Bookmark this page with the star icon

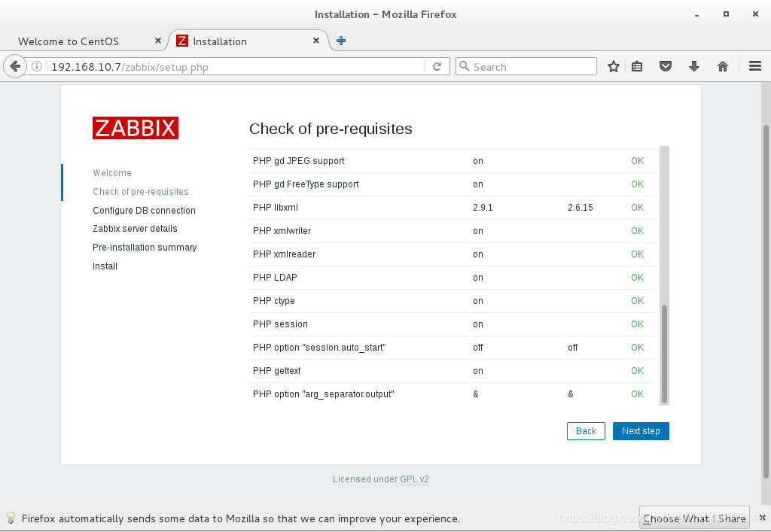click(x=613, y=66)
